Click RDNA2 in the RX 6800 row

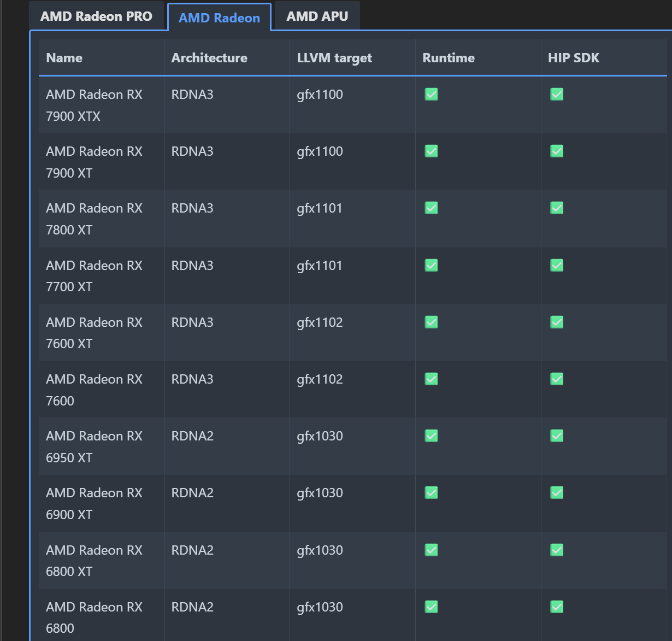192,607
